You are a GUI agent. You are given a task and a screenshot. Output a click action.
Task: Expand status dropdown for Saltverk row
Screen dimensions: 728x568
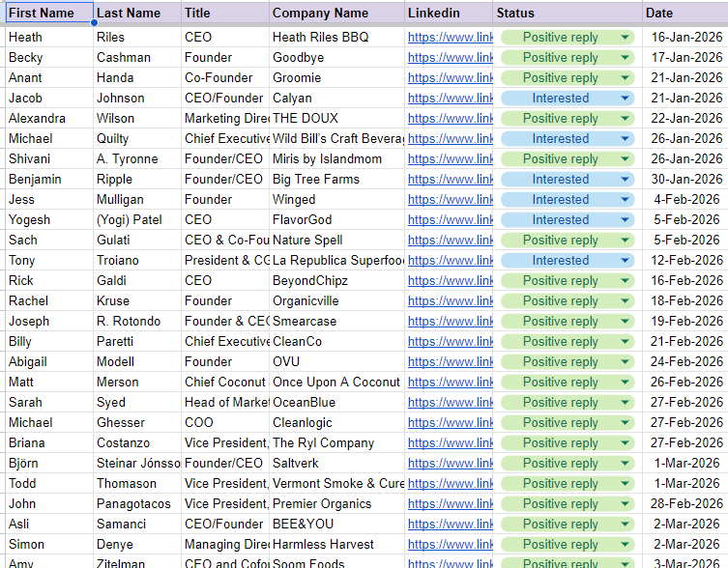(x=625, y=464)
